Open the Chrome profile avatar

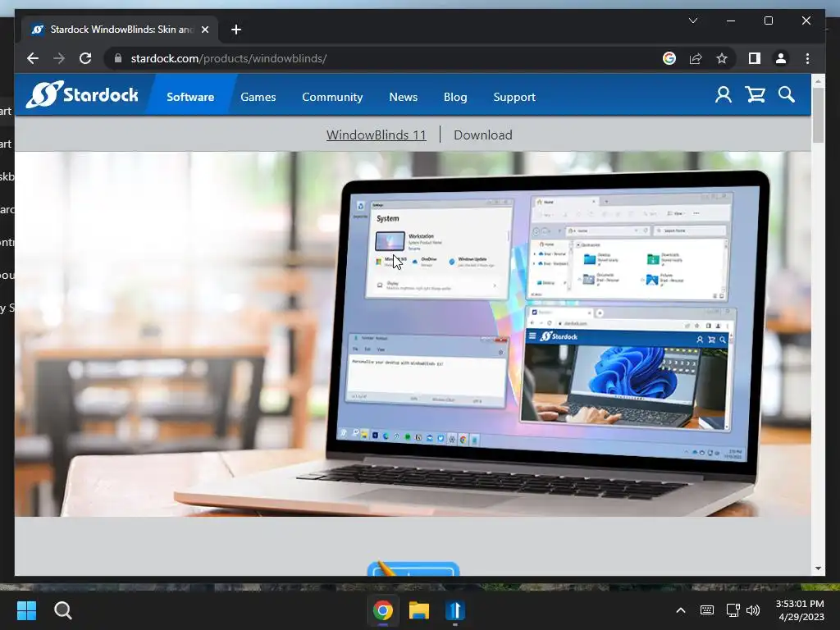pos(781,58)
